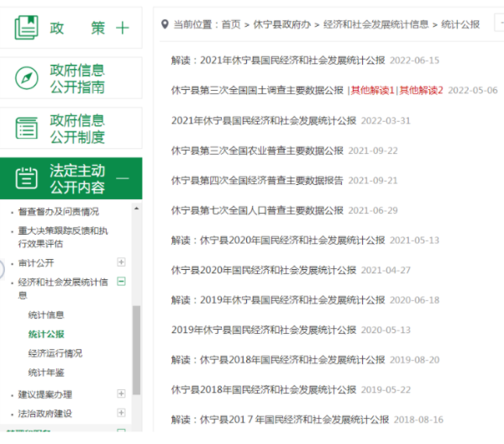Open 其他解读1 red link

[x=373, y=90]
